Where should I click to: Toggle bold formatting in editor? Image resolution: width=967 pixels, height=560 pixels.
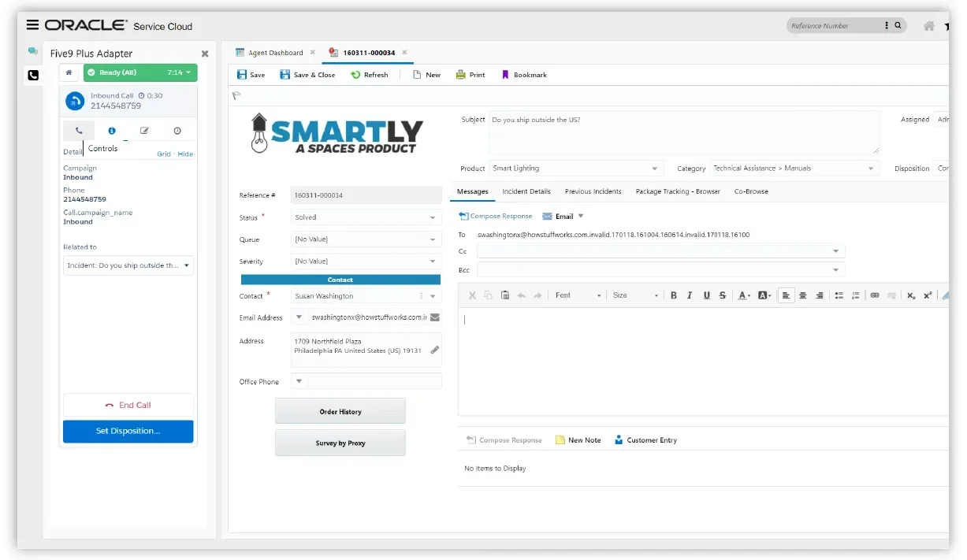coord(674,295)
